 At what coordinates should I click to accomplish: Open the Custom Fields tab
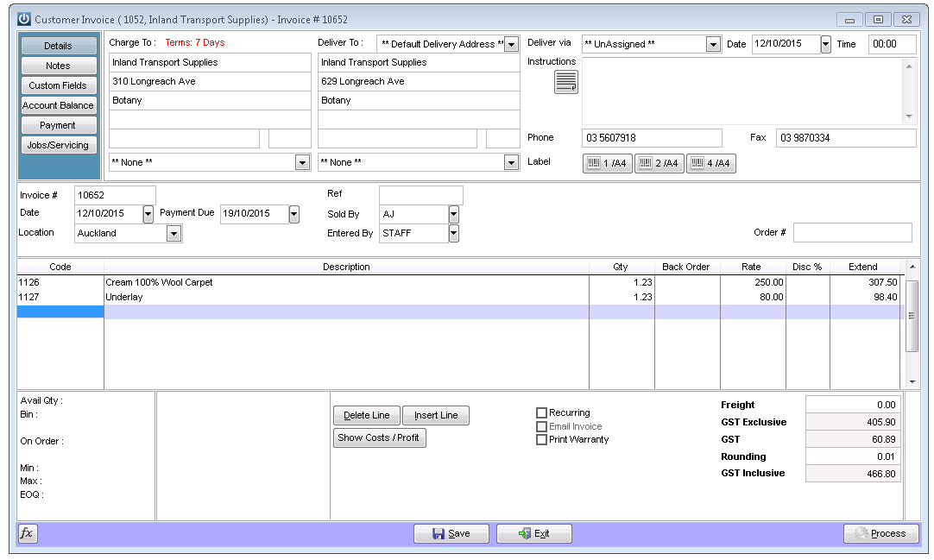(58, 85)
